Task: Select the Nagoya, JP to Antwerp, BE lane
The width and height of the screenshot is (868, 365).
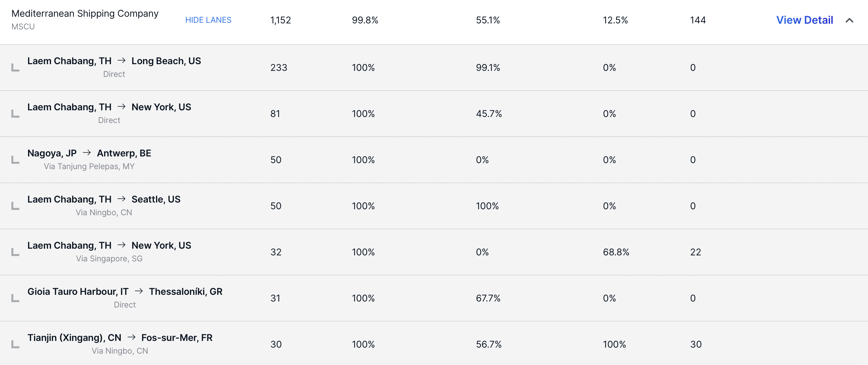Action: (434, 160)
